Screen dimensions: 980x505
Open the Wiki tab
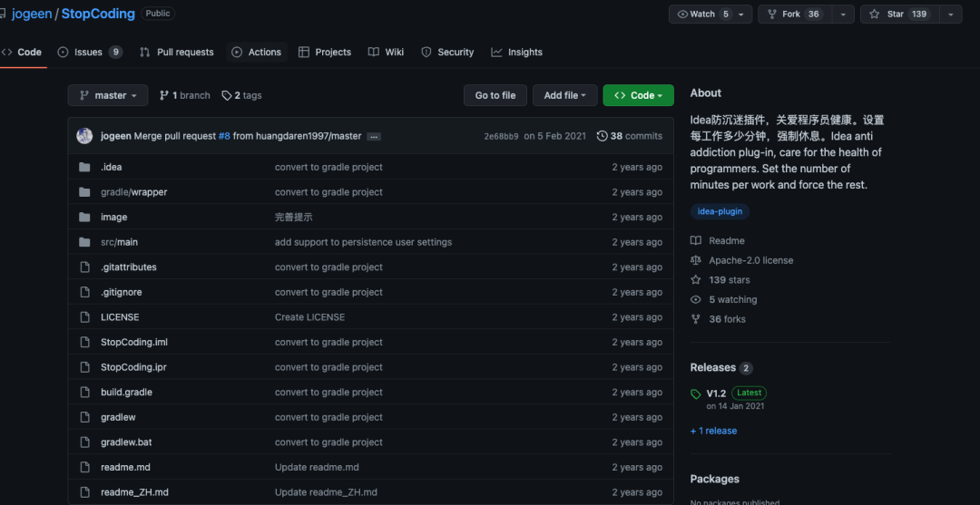386,53
